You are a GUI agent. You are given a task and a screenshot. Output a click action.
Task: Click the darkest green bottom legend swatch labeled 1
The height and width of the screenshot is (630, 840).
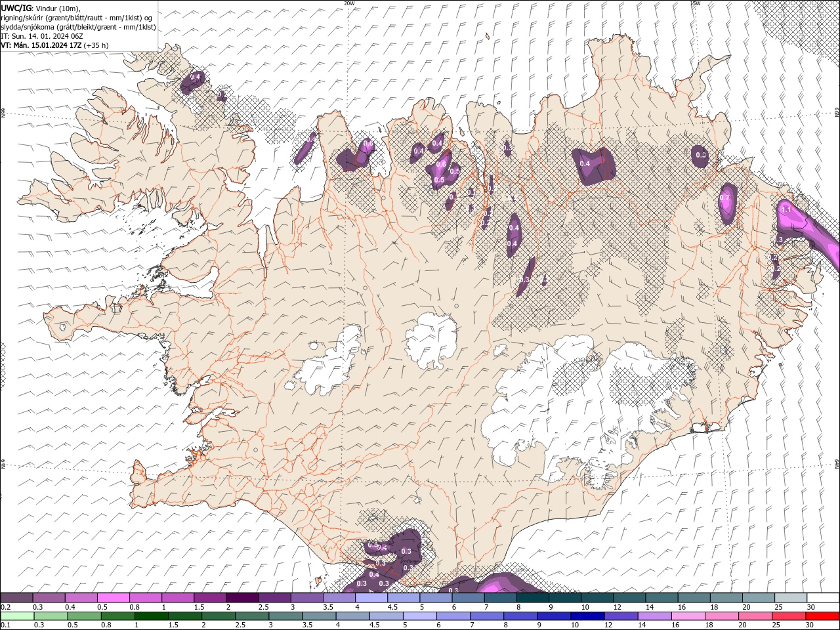point(152,616)
